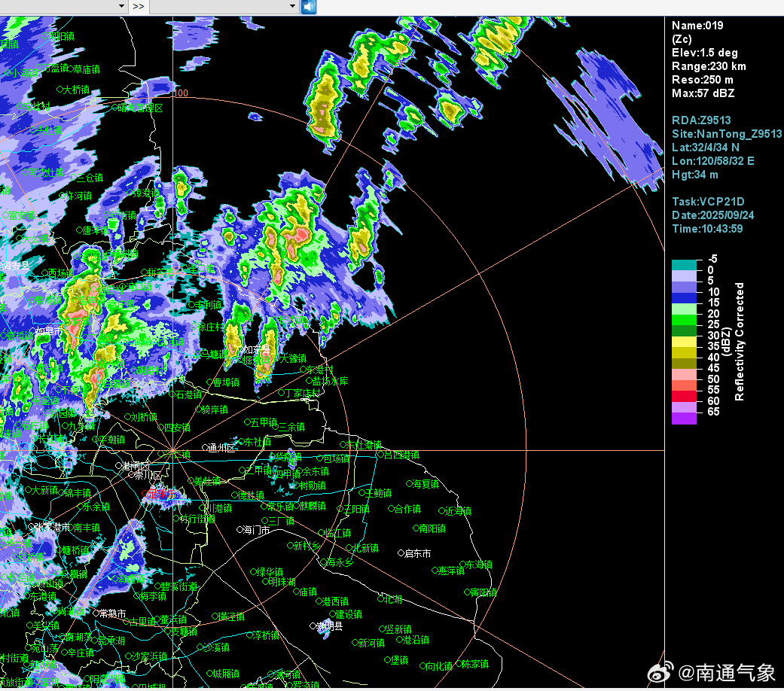This screenshot has height=691, width=784.
Task: Click the >> button between dropdowns
Action: (139, 7)
